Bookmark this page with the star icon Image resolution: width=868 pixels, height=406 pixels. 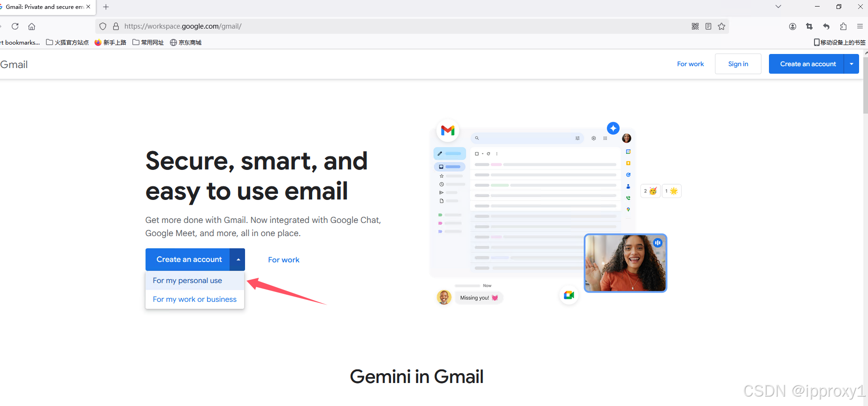pos(722,26)
